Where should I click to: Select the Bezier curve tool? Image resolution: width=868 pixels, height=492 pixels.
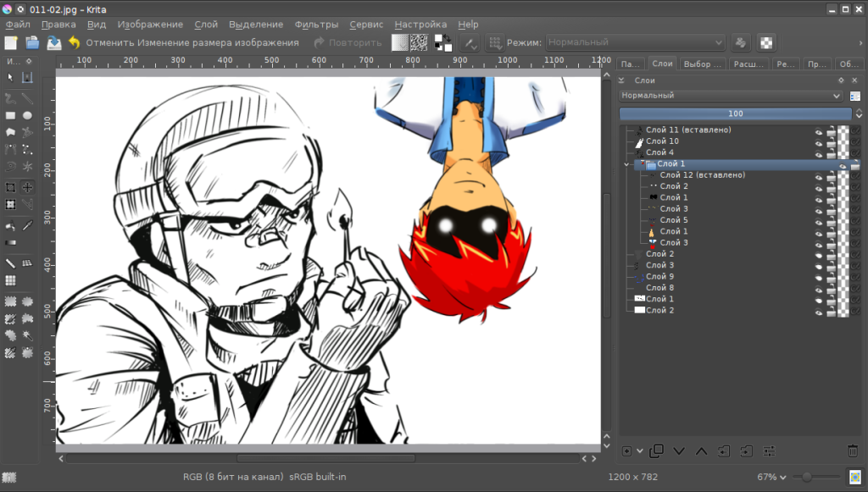coord(10,149)
